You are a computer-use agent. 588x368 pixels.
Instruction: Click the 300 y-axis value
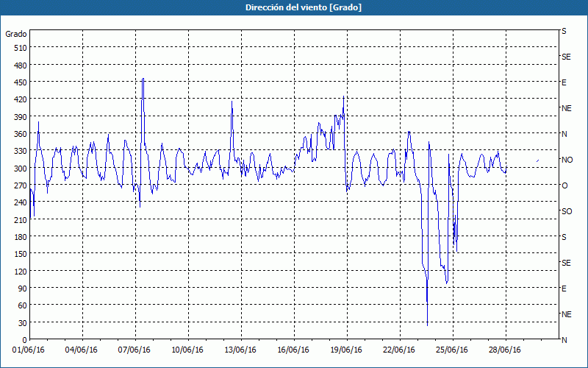click(x=21, y=169)
